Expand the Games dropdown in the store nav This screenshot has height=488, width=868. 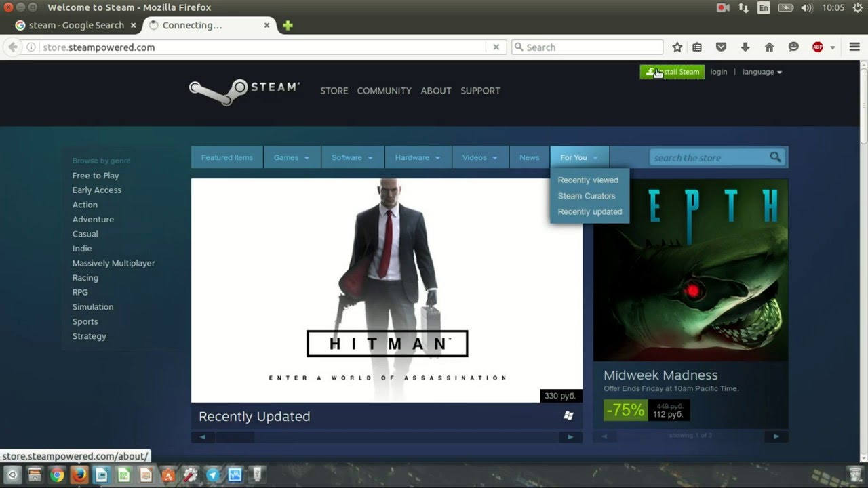click(292, 157)
